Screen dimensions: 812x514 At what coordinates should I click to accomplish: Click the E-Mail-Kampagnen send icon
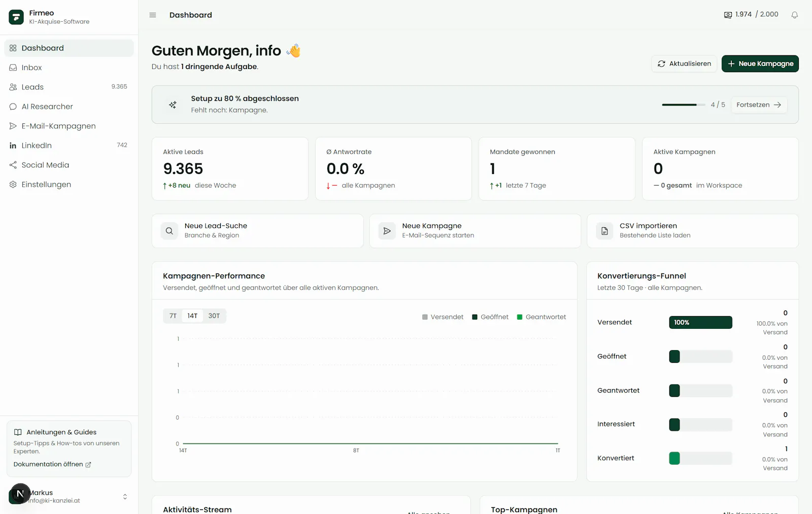click(13, 126)
